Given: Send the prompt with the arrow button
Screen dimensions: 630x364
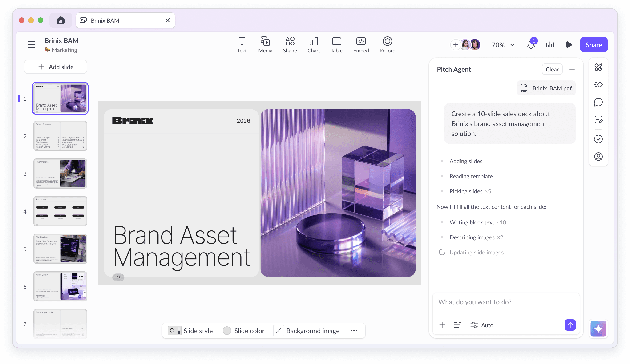Looking at the screenshot, I should tap(570, 325).
